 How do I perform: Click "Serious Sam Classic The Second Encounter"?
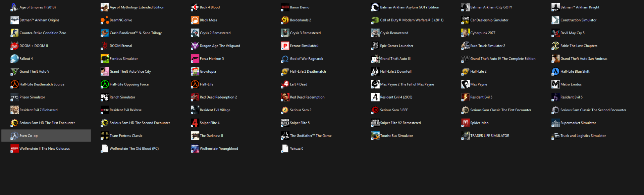(x=593, y=110)
